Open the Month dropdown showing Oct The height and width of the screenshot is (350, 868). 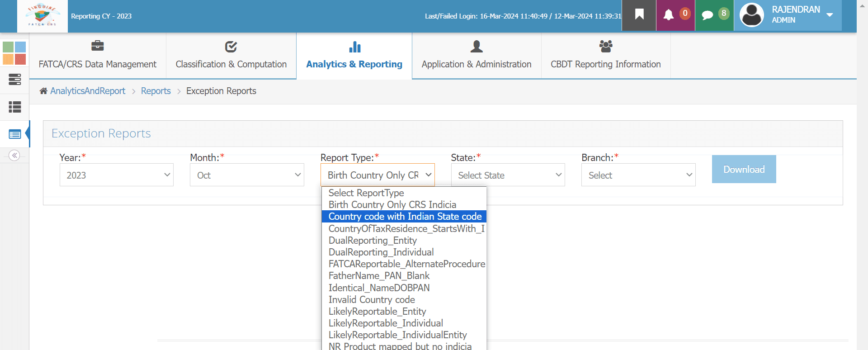click(x=247, y=175)
